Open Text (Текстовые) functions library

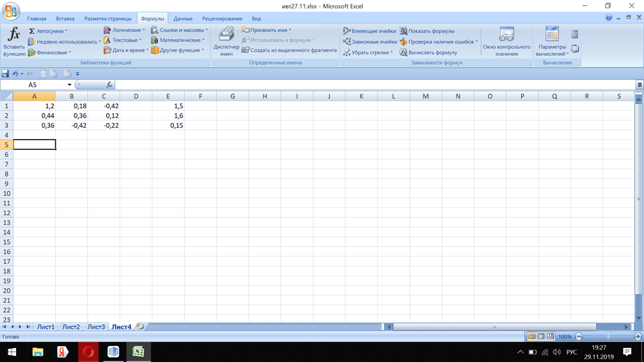point(123,40)
